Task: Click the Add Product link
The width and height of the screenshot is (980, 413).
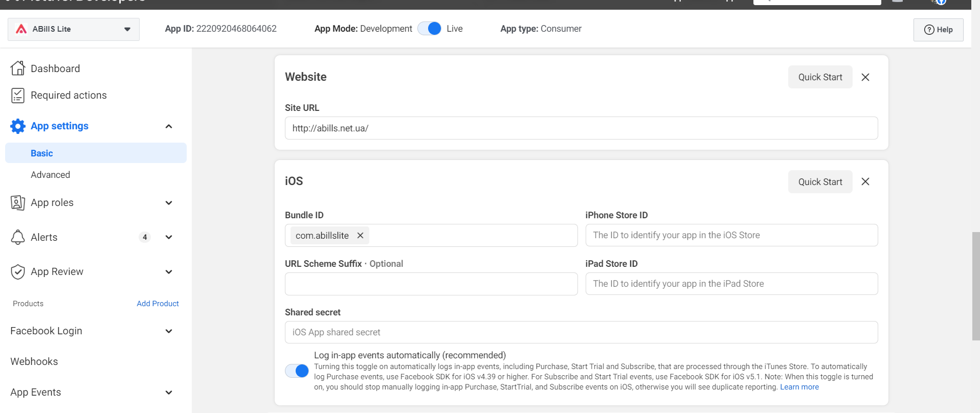Action: click(158, 304)
